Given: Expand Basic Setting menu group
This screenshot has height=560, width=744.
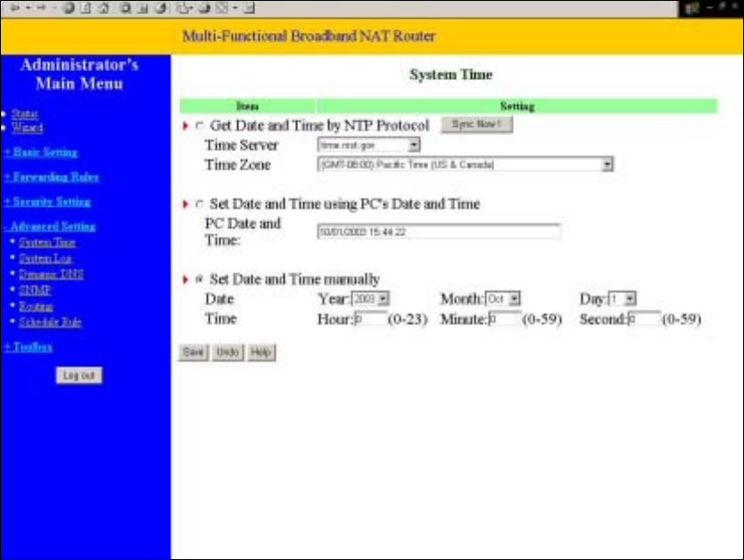Looking at the screenshot, I should click(41, 152).
